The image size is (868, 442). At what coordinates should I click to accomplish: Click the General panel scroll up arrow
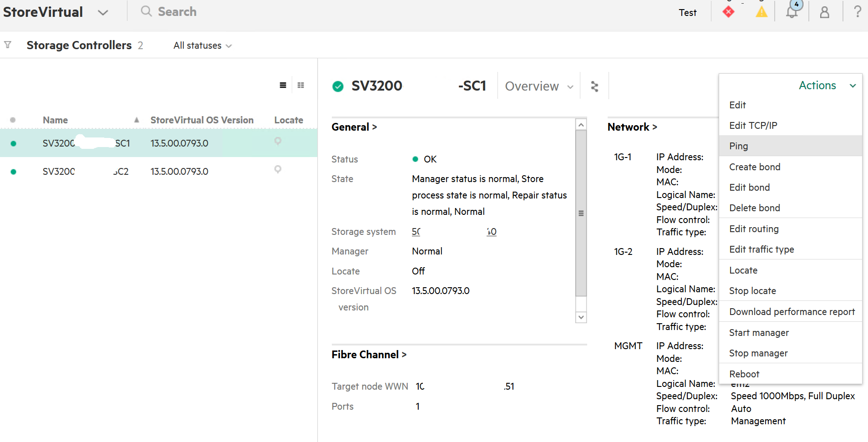point(581,124)
